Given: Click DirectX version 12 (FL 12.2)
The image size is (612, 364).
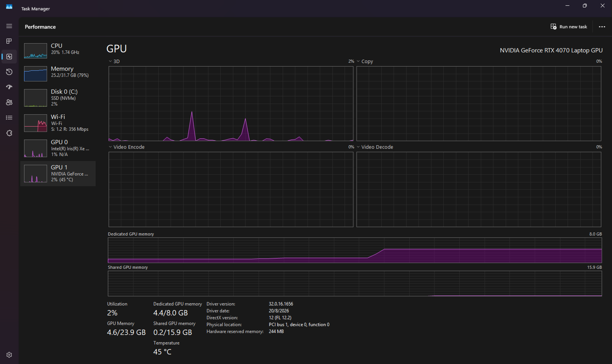Looking at the screenshot, I should (280, 318).
